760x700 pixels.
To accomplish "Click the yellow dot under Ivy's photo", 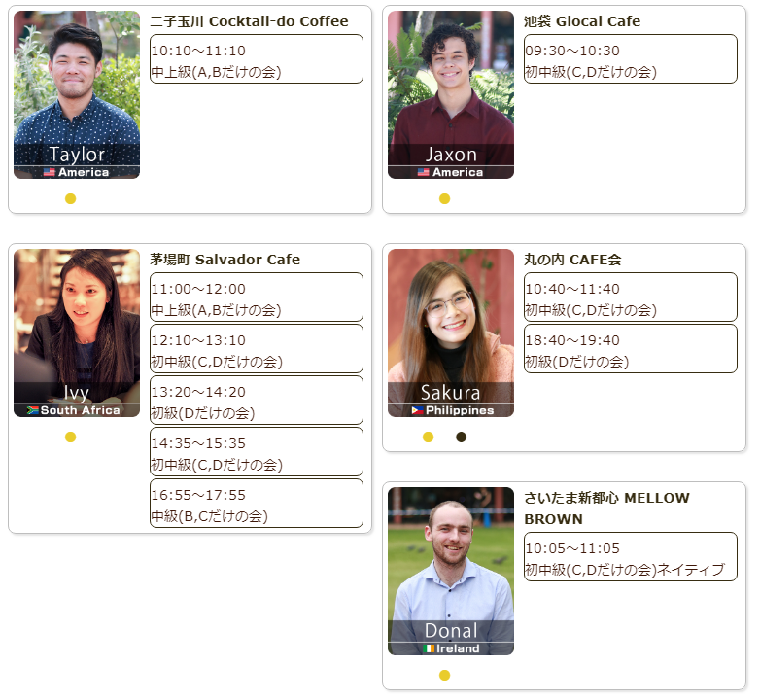I will coord(70,437).
